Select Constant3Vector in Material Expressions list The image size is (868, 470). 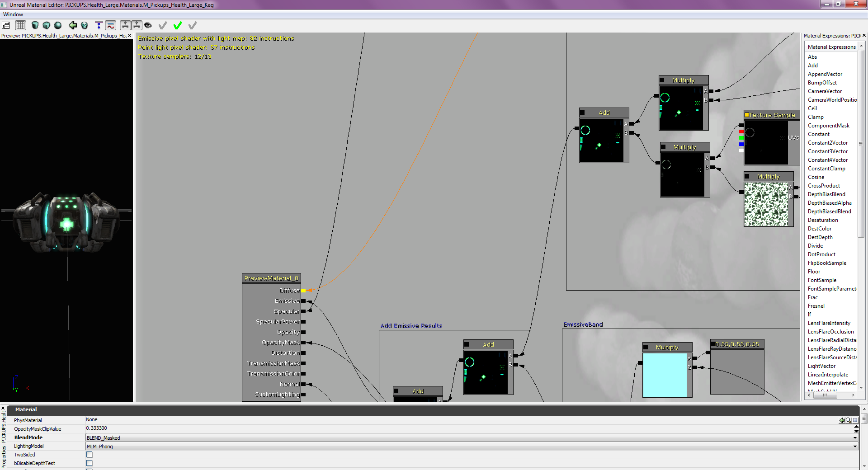pos(828,151)
